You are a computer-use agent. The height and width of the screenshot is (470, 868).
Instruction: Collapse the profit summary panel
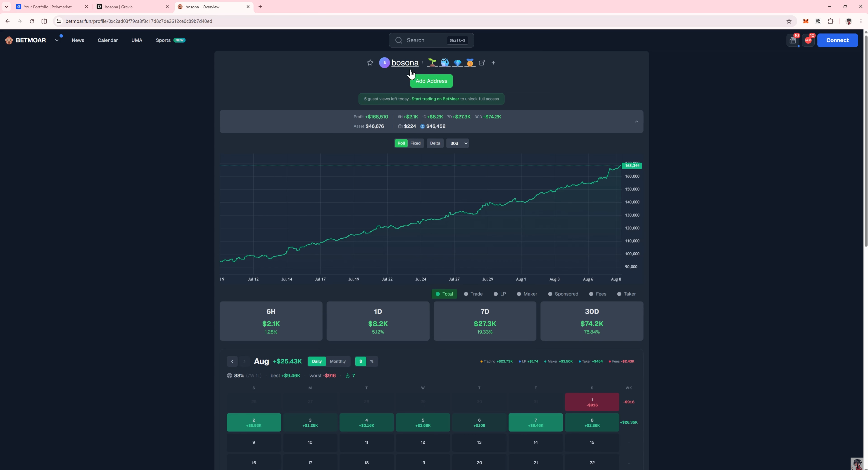(637, 122)
